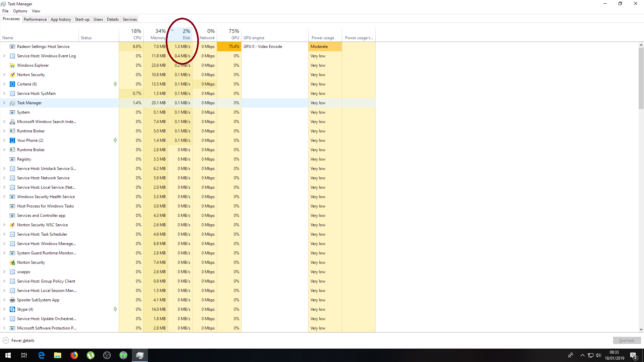Expand the Service Host: SysMain group
Screen dimensions: 644x362
pyautogui.click(x=4, y=94)
